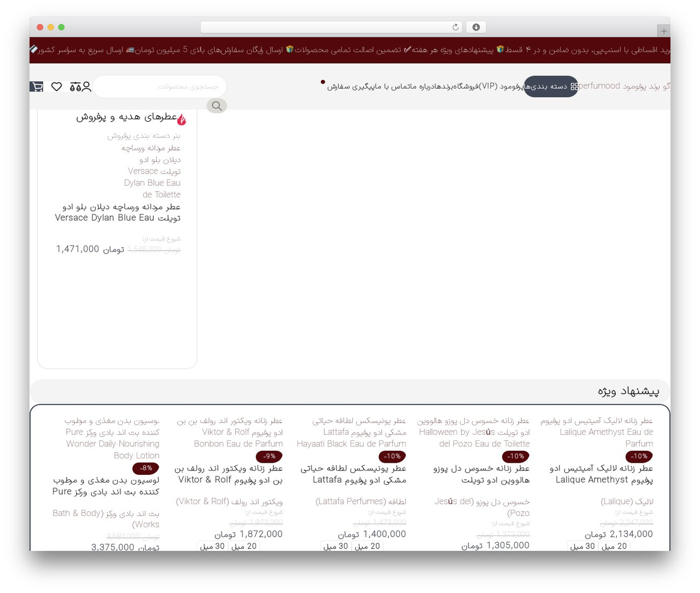Focus the جستجوی محصولات search field
The height and width of the screenshot is (593, 700).
tap(160, 86)
